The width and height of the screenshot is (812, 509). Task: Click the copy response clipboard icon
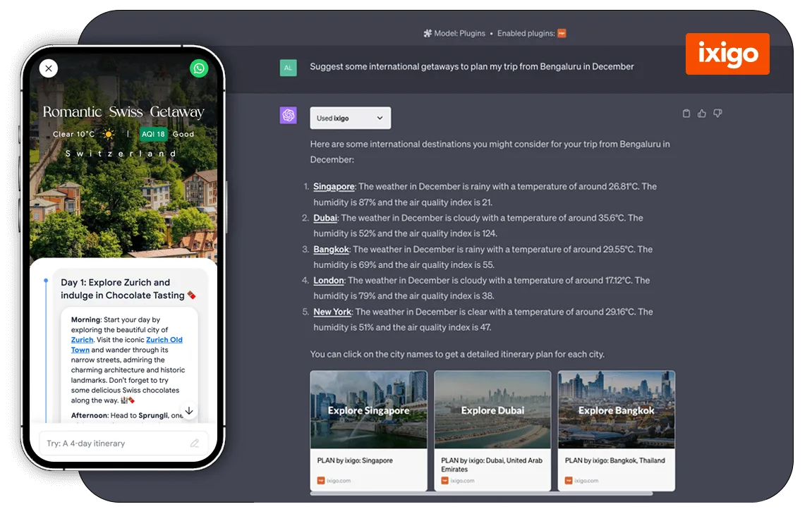pos(686,114)
